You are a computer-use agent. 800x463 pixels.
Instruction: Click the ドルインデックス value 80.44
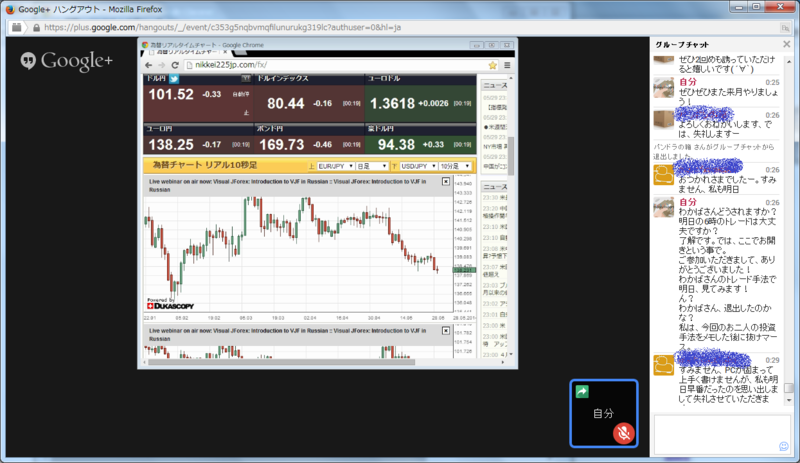tap(286, 104)
